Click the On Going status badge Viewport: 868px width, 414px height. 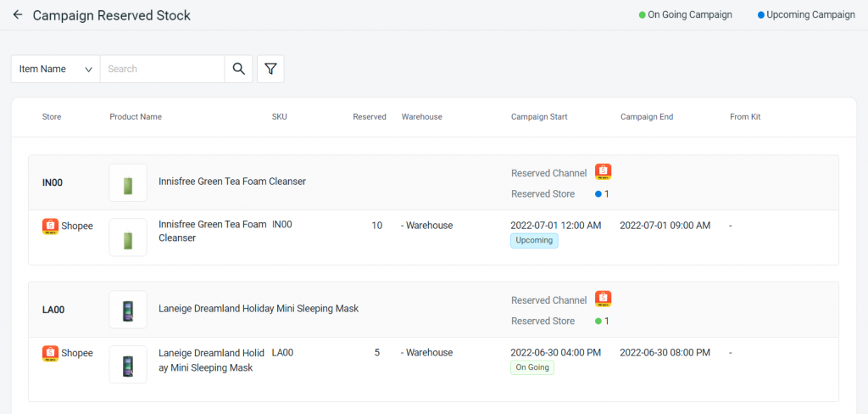(531, 367)
